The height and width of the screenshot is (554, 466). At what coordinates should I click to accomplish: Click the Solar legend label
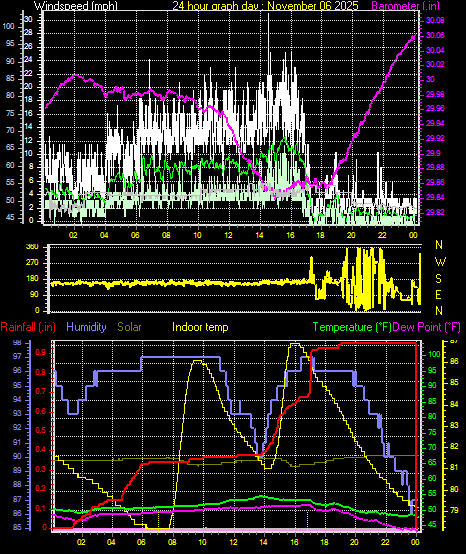129,327
